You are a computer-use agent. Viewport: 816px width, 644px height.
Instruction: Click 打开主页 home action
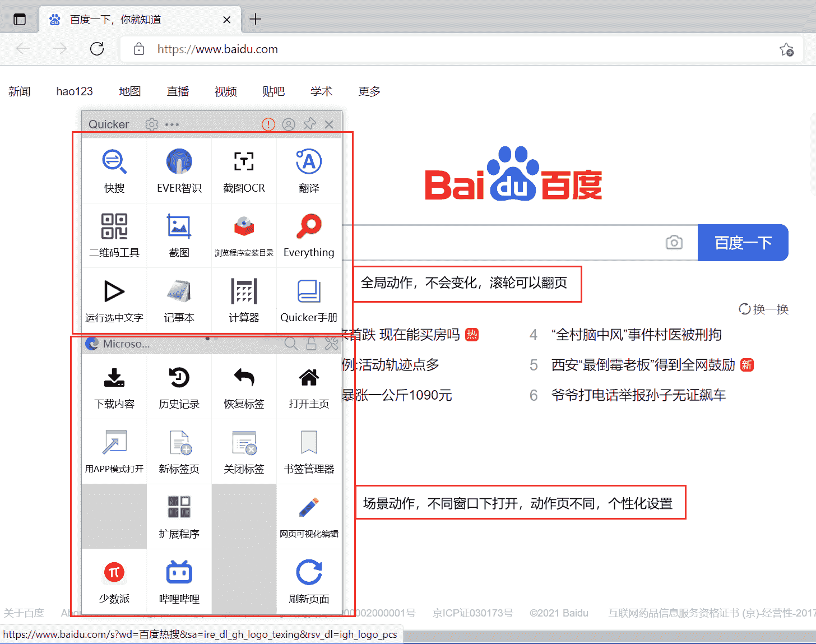click(x=309, y=387)
